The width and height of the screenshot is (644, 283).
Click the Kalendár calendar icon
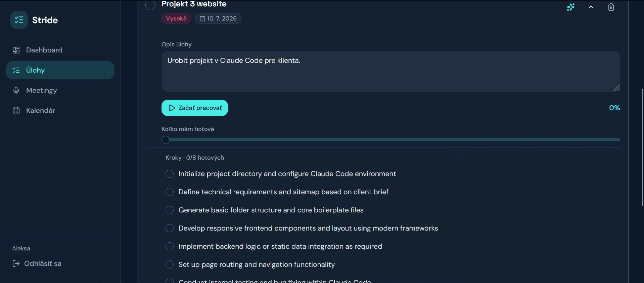point(16,111)
